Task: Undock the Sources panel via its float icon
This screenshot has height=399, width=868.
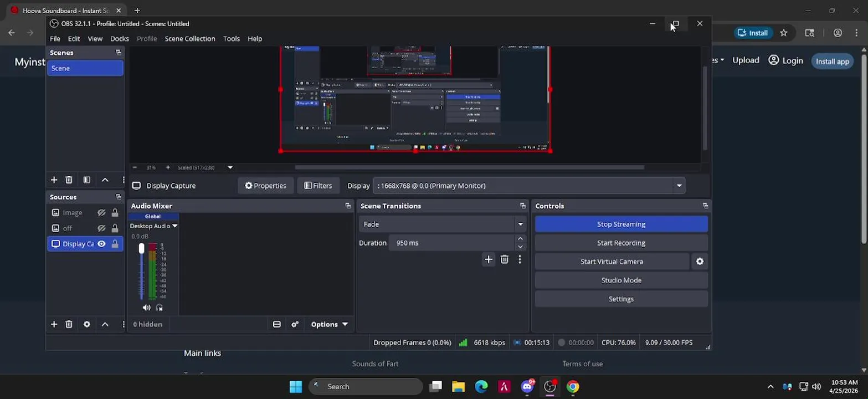Action: tap(118, 197)
